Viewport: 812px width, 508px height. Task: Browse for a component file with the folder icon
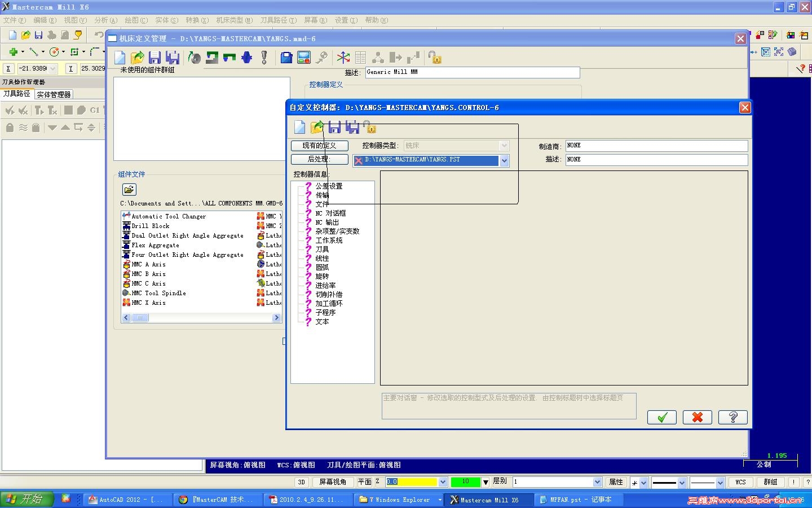coord(129,190)
